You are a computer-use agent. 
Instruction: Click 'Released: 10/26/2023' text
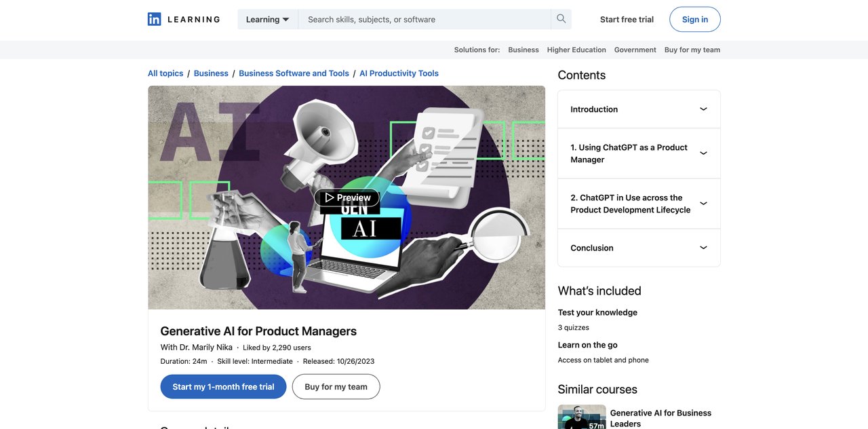click(x=338, y=361)
